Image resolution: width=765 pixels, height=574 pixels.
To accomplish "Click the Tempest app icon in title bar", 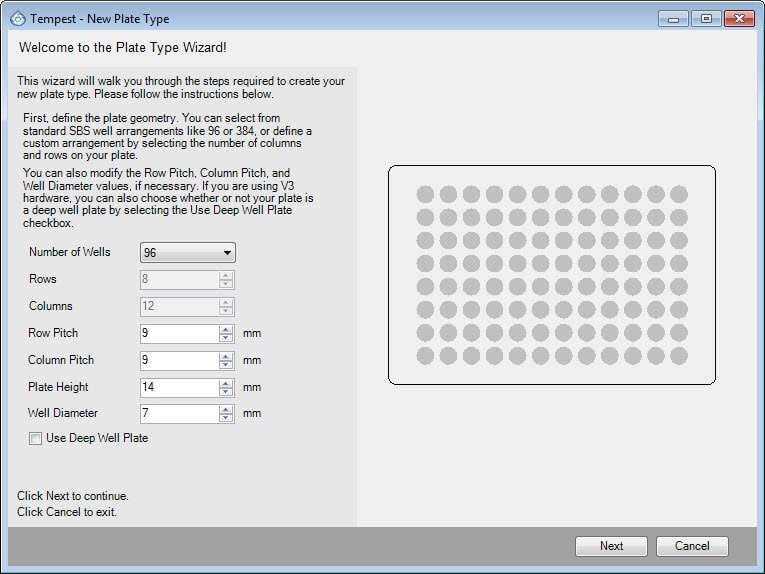I will [17, 18].
